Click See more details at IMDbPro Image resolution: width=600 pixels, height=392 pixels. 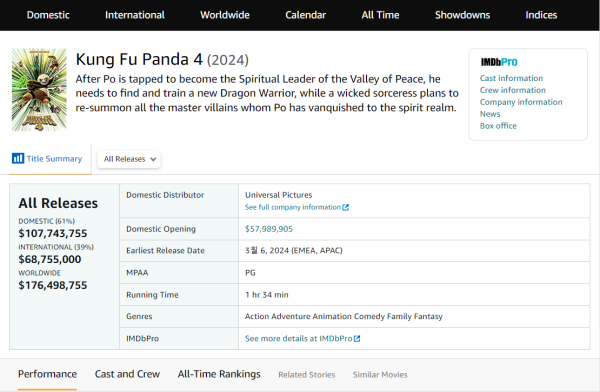point(298,338)
